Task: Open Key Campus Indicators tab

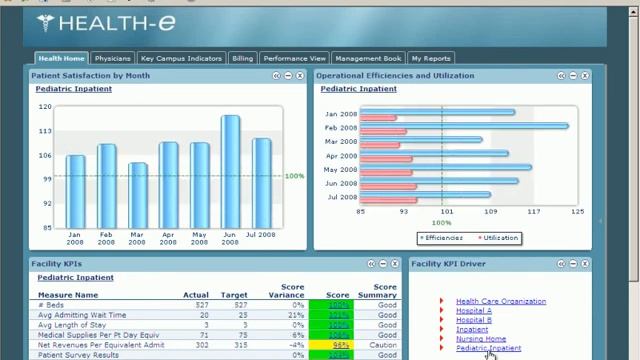Action: pos(181,58)
